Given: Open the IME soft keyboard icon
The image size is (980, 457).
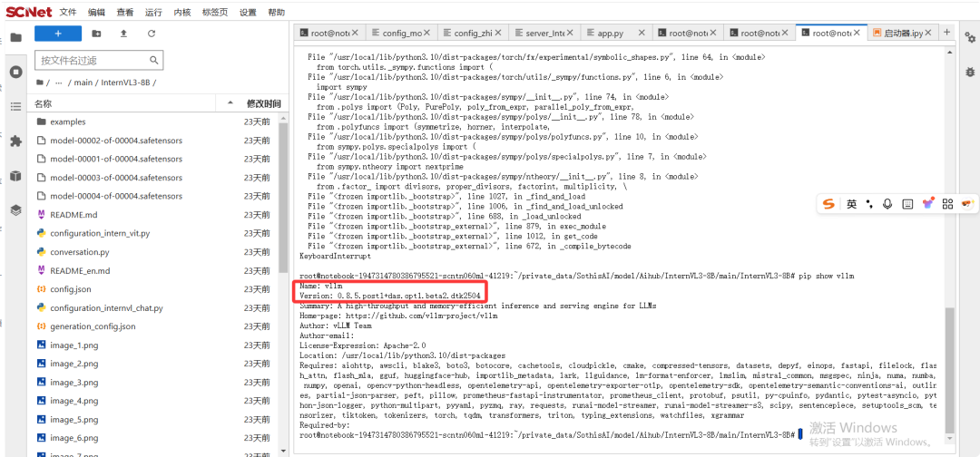Looking at the screenshot, I should (907, 203).
